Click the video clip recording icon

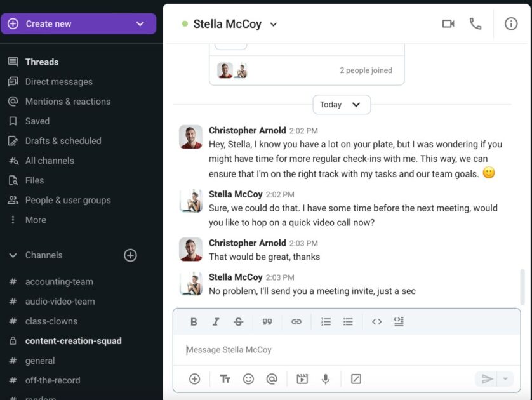tap(302, 378)
